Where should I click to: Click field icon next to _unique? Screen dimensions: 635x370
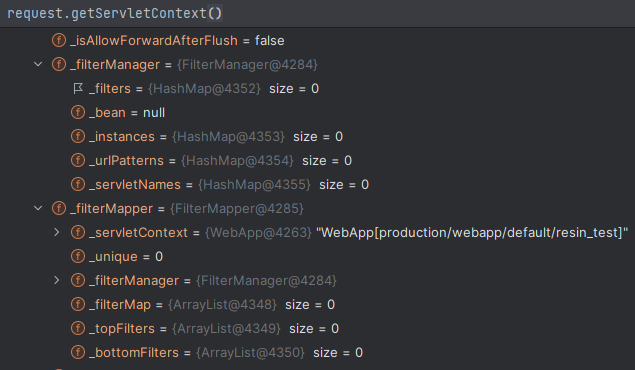(x=78, y=256)
